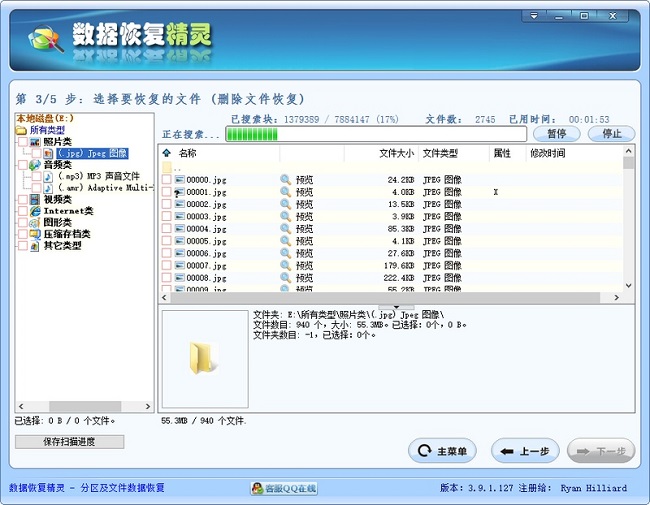Sort by 文件大小 column header

[396, 154]
